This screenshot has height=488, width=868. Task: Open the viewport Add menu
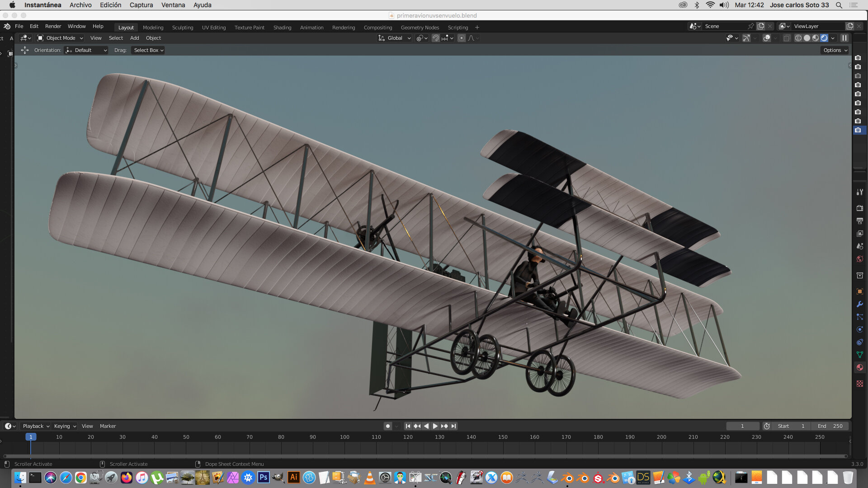click(134, 38)
